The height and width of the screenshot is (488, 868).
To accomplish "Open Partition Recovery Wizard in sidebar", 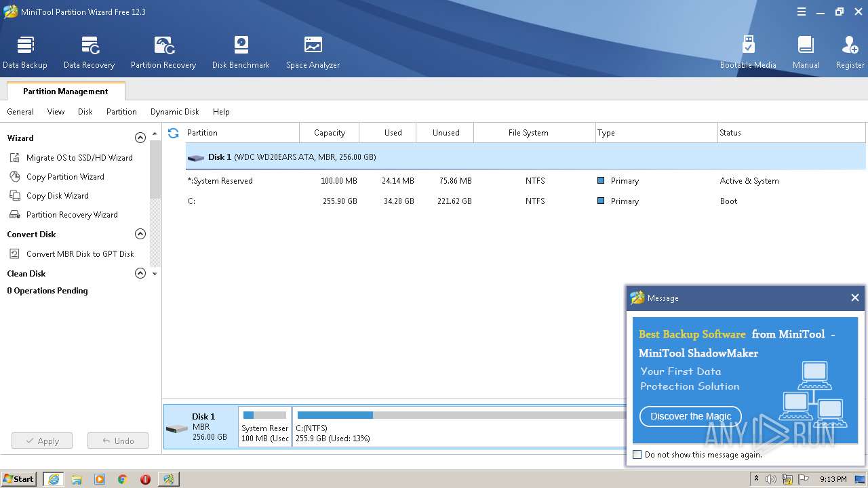I will coord(64,215).
